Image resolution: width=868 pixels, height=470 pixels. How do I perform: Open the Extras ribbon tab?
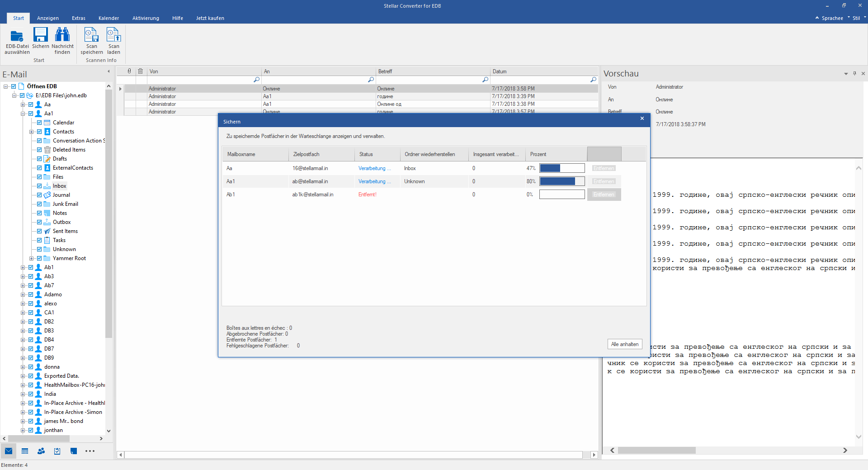pos(79,18)
